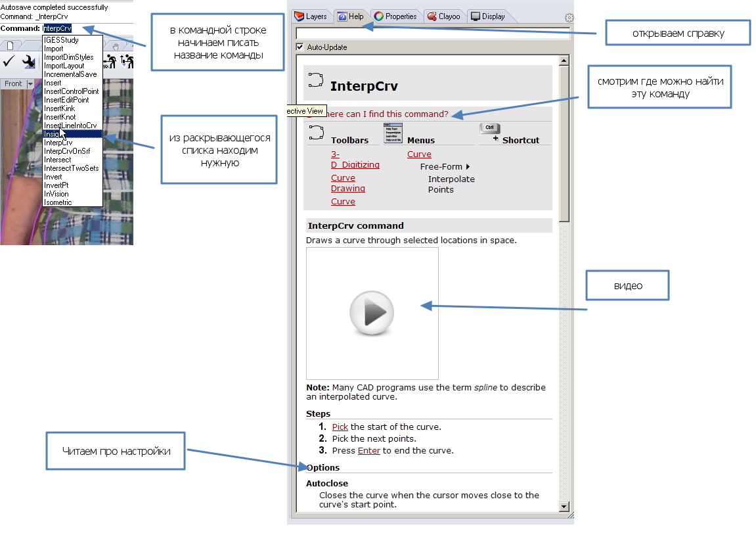Open the Curve Drawing toolbar link

tap(347, 183)
